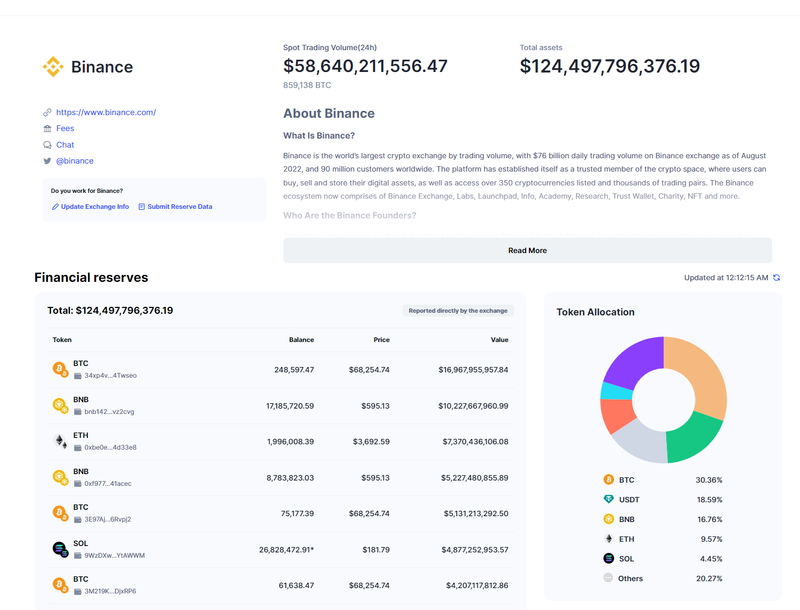Open the Chat link

click(x=65, y=145)
